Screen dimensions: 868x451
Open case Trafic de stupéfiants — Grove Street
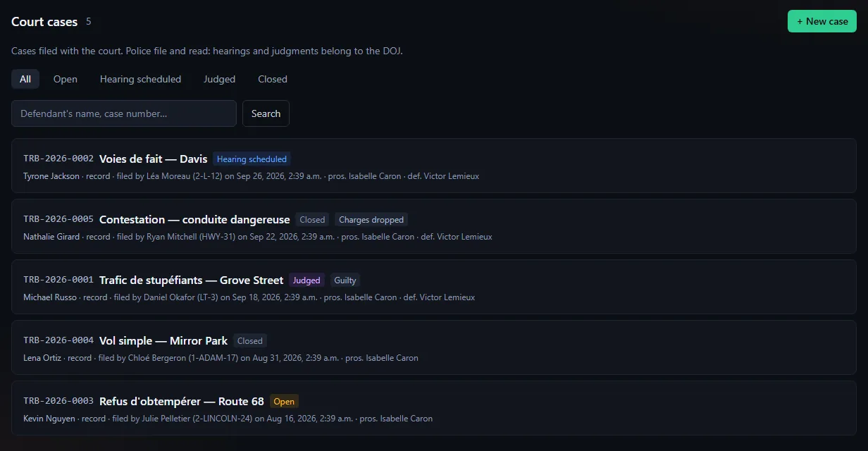click(x=191, y=280)
